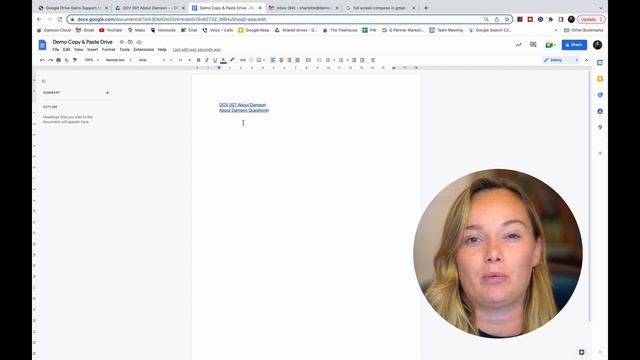Viewport: 640px width, 360px height.
Task: Click the Move document folder icon
Action: (130, 42)
